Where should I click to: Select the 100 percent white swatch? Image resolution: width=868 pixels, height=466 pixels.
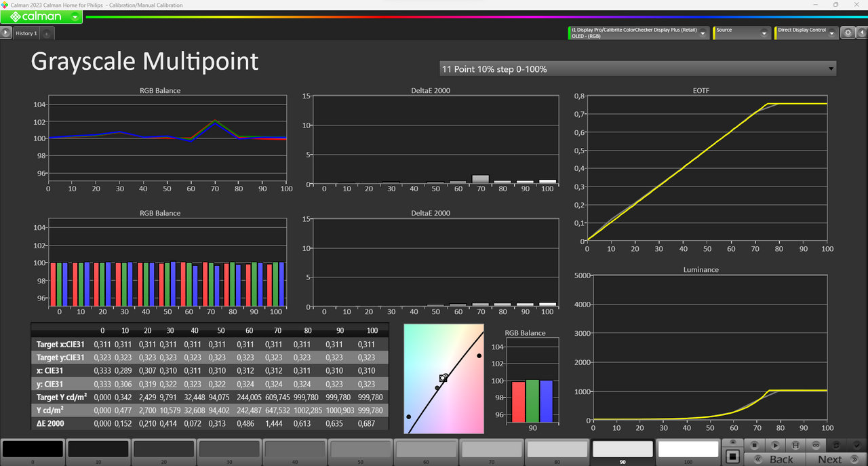[x=688, y=449]
